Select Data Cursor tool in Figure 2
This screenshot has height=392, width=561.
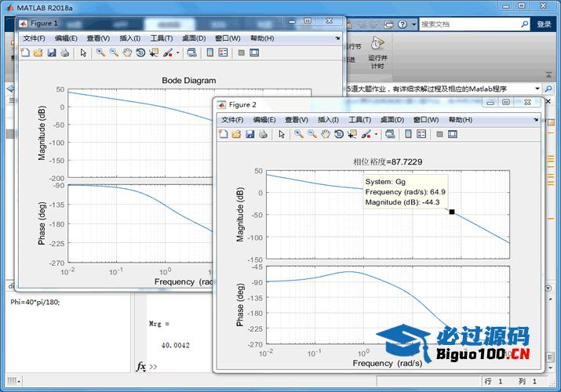coord(352,134)
